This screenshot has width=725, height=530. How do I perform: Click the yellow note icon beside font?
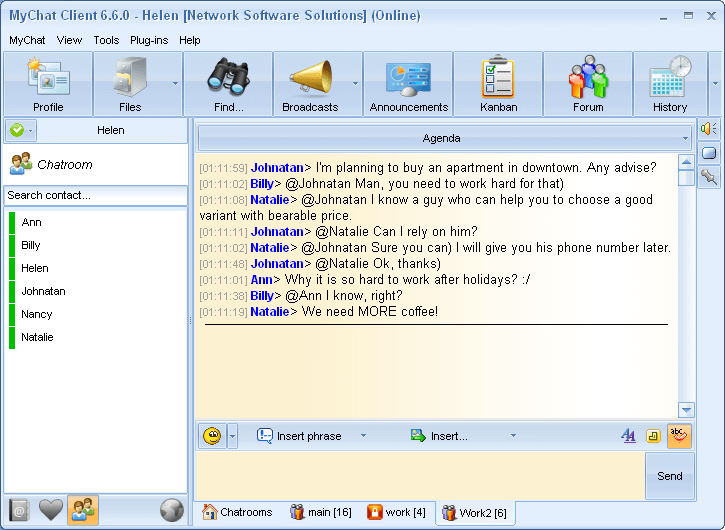pos(653,436)
